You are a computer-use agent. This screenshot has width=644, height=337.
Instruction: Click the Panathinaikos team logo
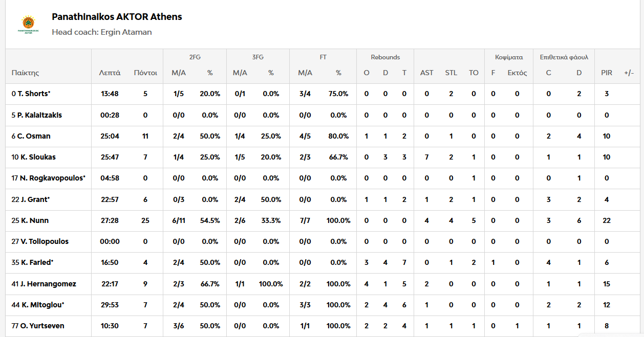(29, 24)
